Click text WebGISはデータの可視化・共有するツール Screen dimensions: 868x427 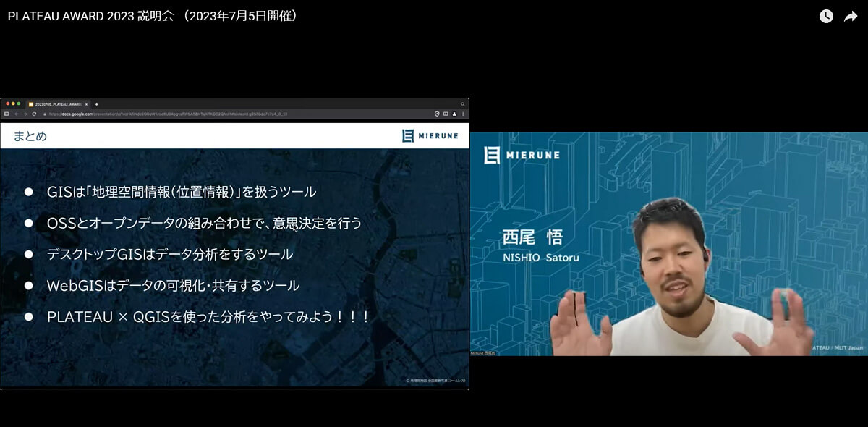(173, 286)
